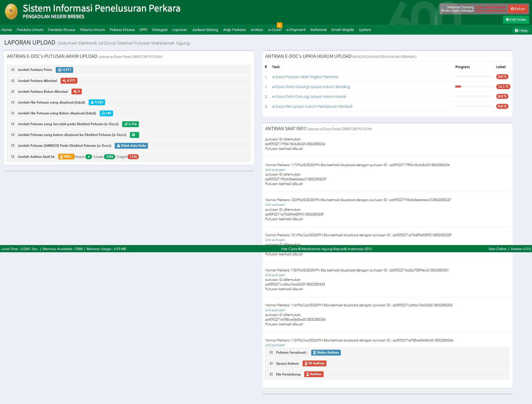This screenshot has width=532, height=404.
Task: Click the Tidak Ada Data warning badge
Action: 131,146
